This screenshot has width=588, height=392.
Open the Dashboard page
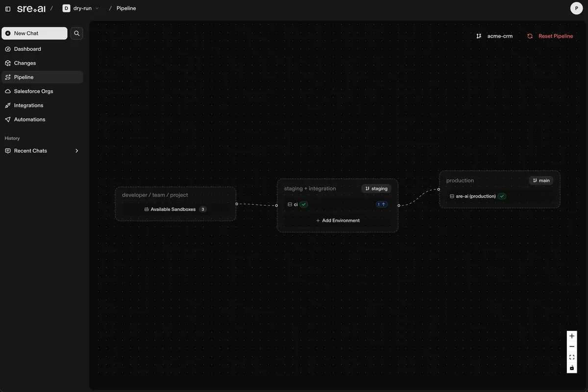click(42, 49)
